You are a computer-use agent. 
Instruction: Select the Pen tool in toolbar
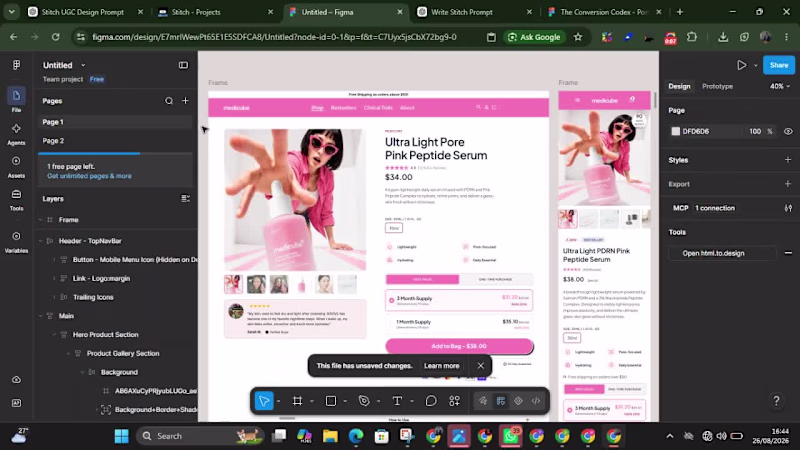pyautogui.click(x=364, y=401)
